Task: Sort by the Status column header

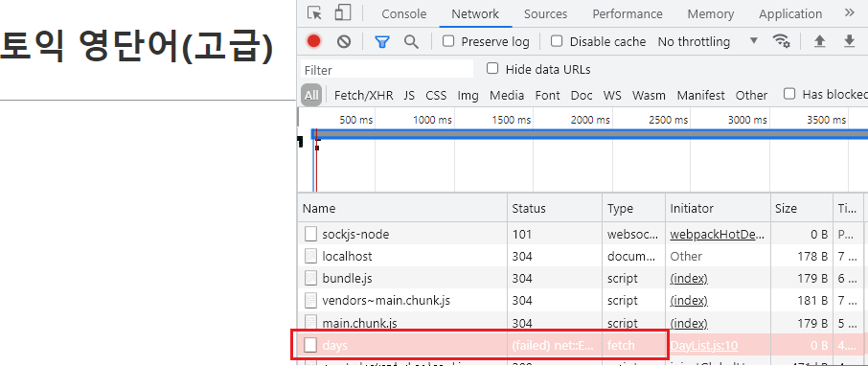Action: coord(555,208)
